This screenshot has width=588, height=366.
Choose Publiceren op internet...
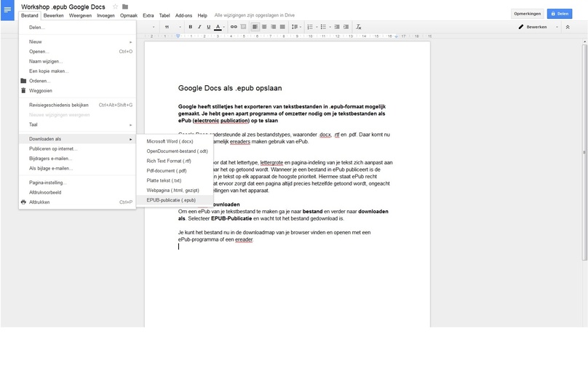[x=77, y=148]
